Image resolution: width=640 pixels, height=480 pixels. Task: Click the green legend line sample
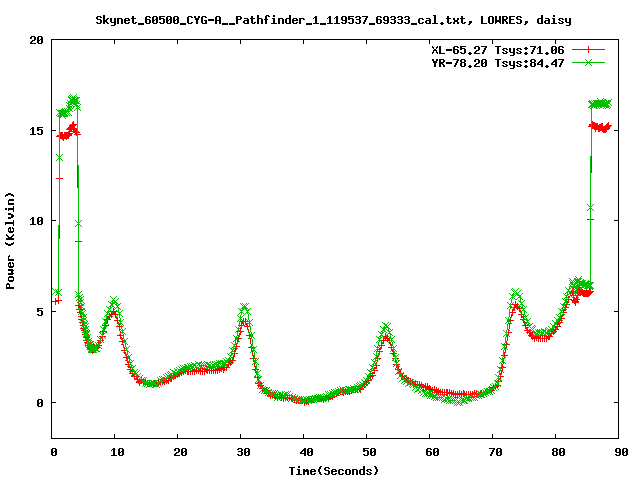pyautogui.click(x=588, y=62)
